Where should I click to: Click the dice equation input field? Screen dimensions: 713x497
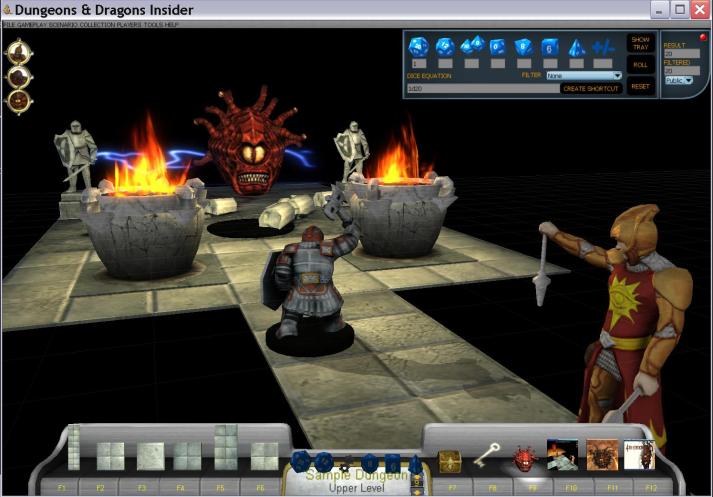click(x=483, y=88)
